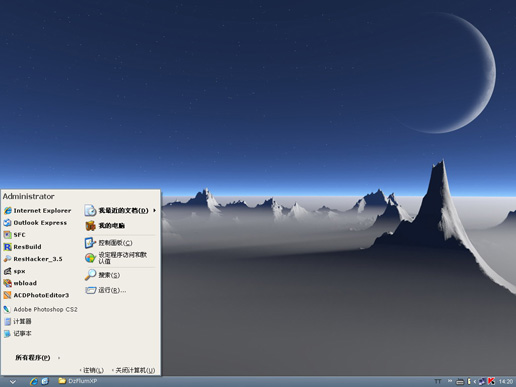Launch Outlook Express from the Start menu
This screenshot has width=516, height=387.
pos(35,223)
